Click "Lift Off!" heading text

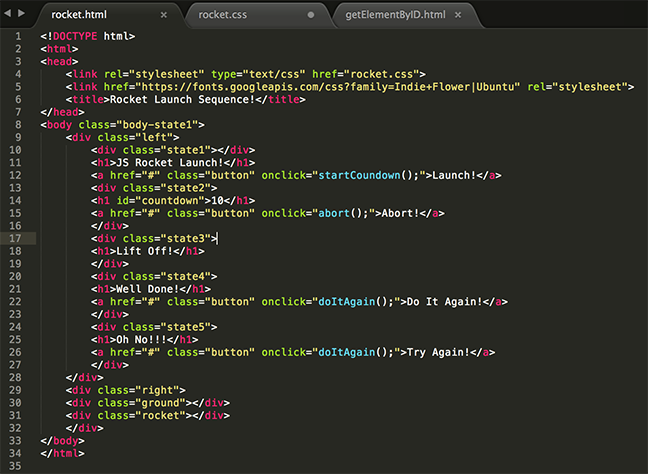pos(144,251)
